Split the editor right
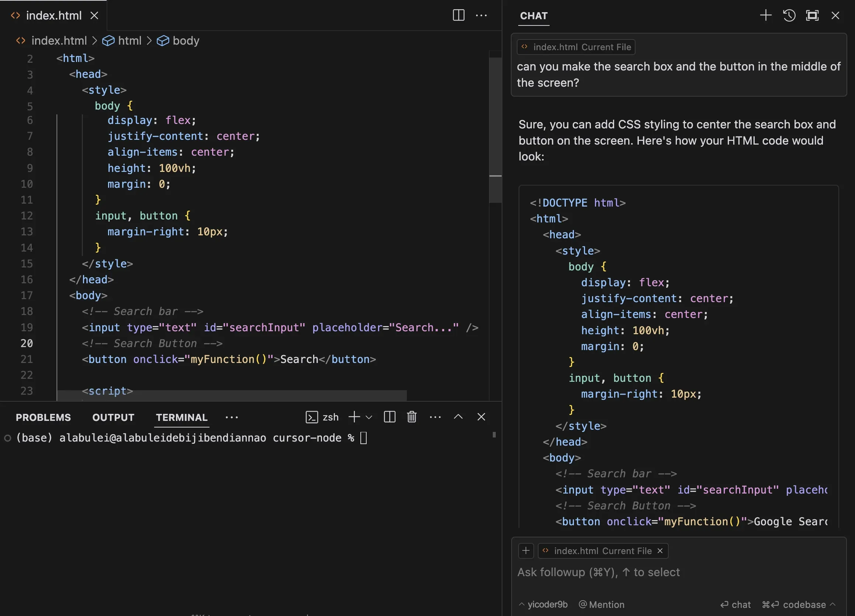 (458, 15)
